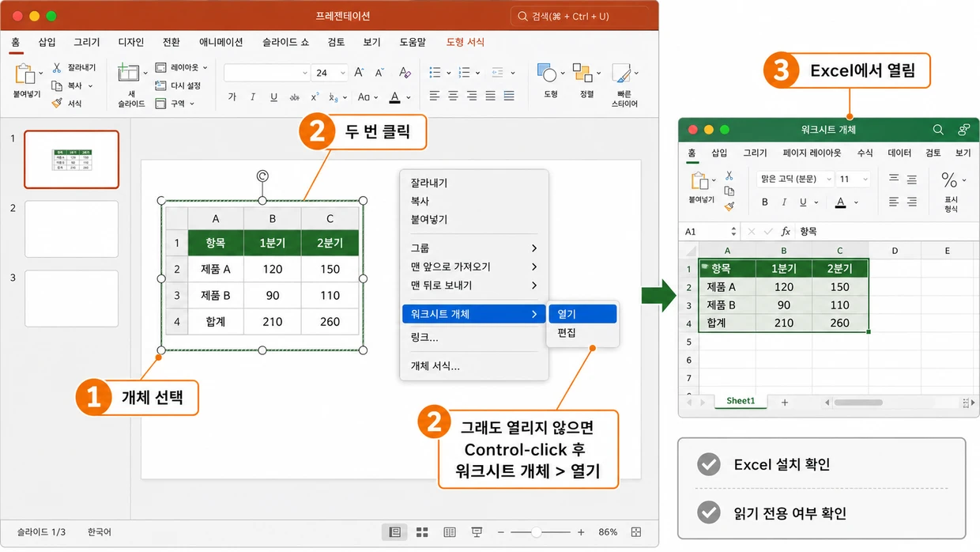Click the fx insert function icon
Image resolution: width=980 pixels, height=552 pixels.
point(786,232)
